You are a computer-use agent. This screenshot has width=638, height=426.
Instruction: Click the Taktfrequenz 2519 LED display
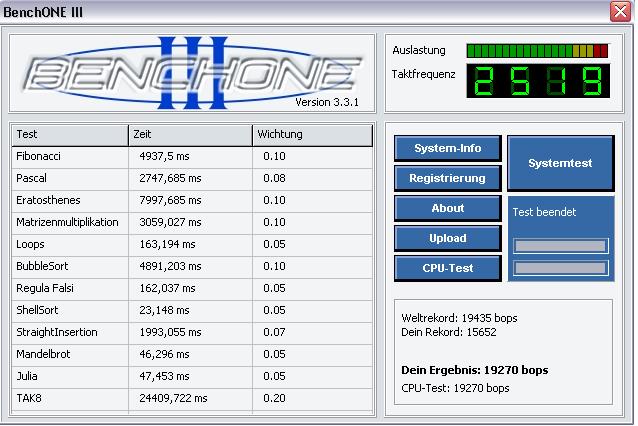[x=538, y=81]
